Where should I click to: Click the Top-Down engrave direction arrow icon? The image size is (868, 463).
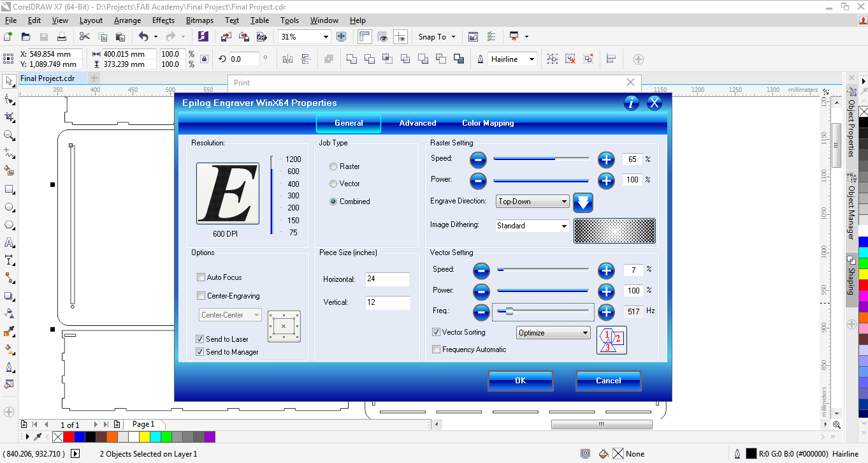click(583, 202)
